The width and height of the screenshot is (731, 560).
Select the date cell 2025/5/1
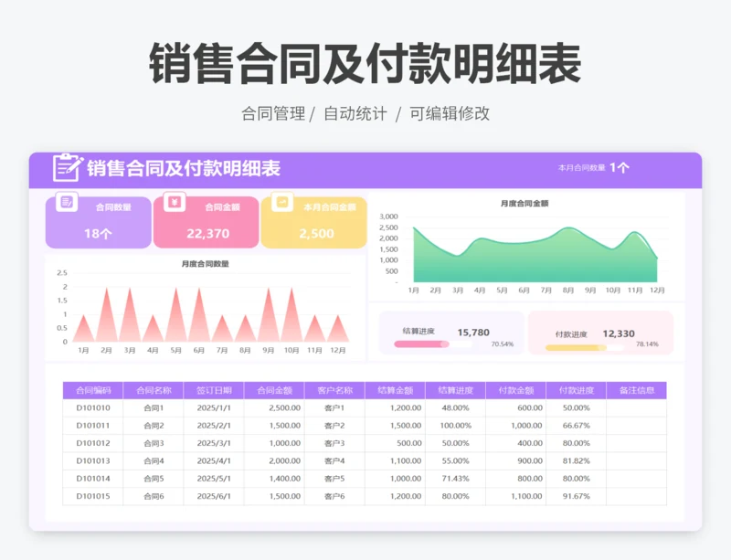(214, 479)
